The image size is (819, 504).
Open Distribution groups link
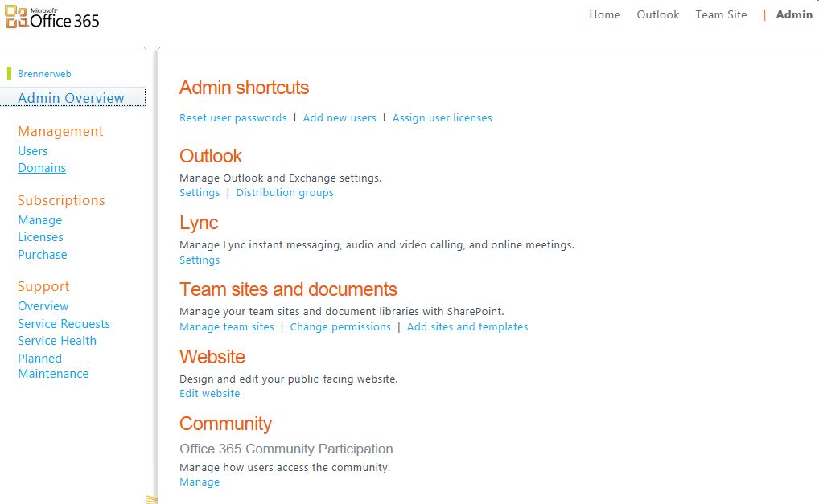tap(285, 193)
